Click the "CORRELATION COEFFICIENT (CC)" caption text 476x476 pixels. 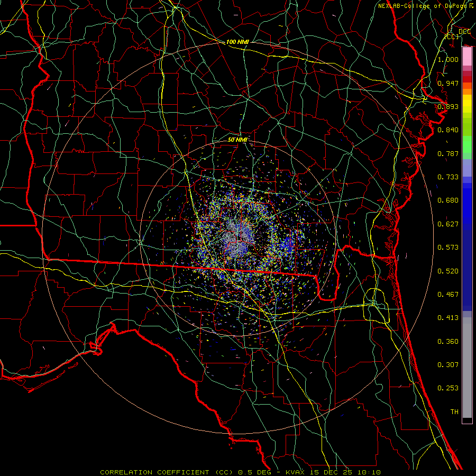tap(167, 472)
